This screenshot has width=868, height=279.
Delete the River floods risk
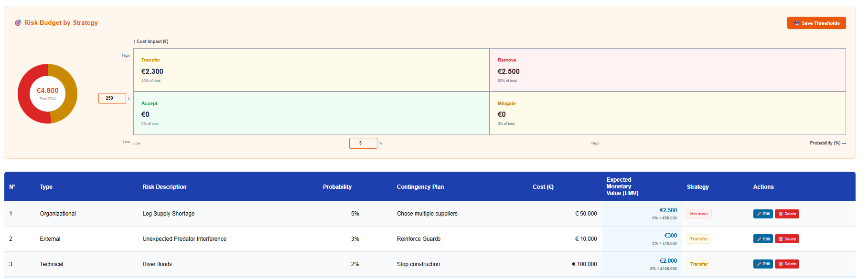(786, 264)
